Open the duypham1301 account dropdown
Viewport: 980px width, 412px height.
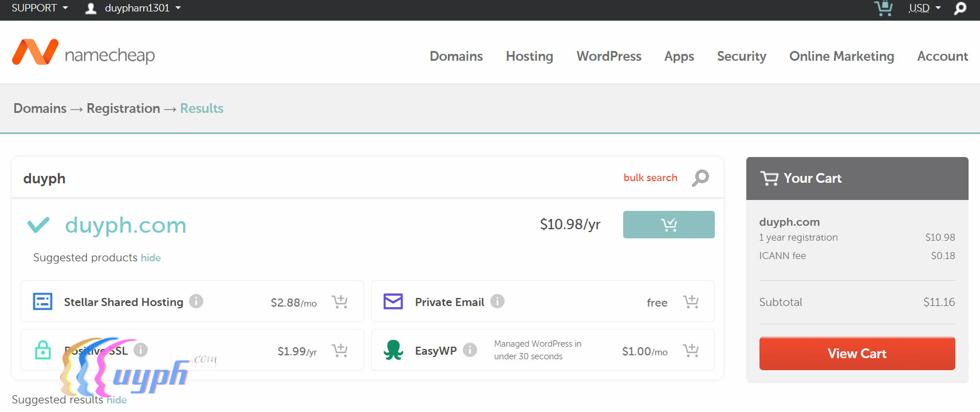pos(133,8)
